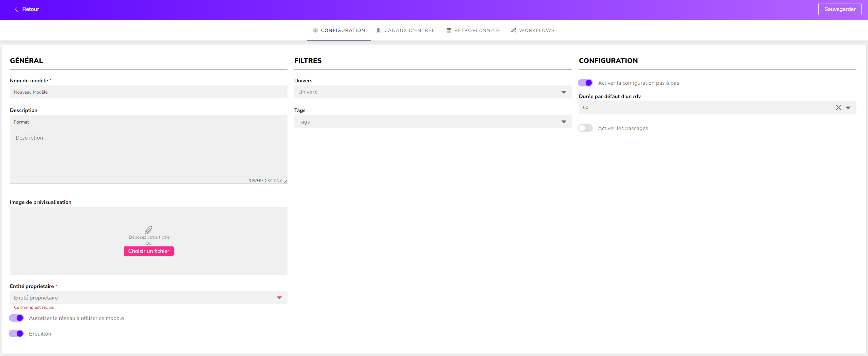868x356 pixels.
Task: Open the Entité propriétaire dropdown
Action: [148, 297]
